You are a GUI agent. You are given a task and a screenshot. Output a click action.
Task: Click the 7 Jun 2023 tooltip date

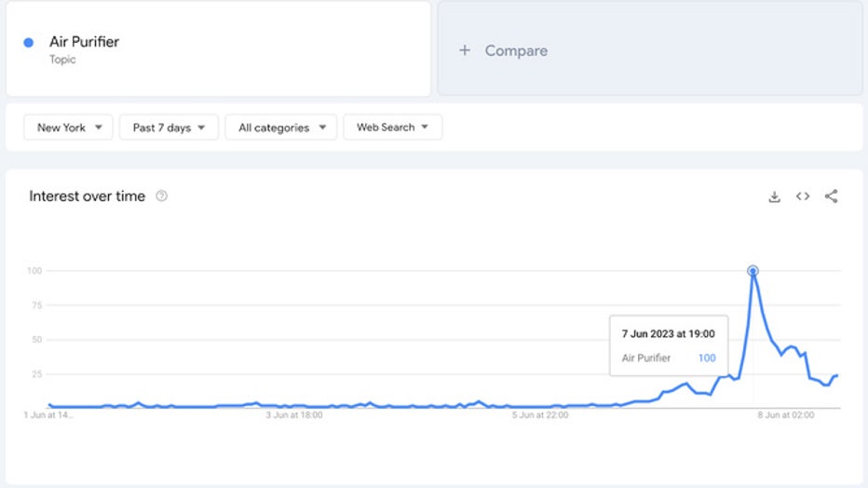pyautogui.click(x=668, y=333)
